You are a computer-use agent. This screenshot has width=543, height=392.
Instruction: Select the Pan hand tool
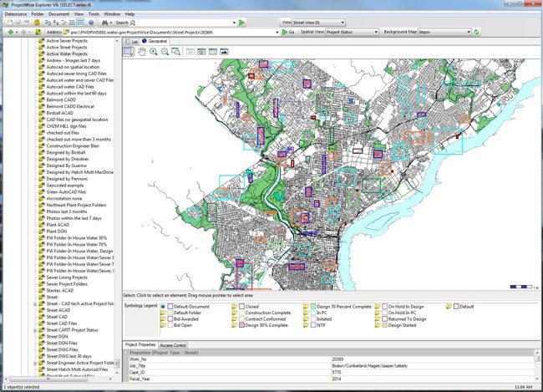tap(141, 52)
